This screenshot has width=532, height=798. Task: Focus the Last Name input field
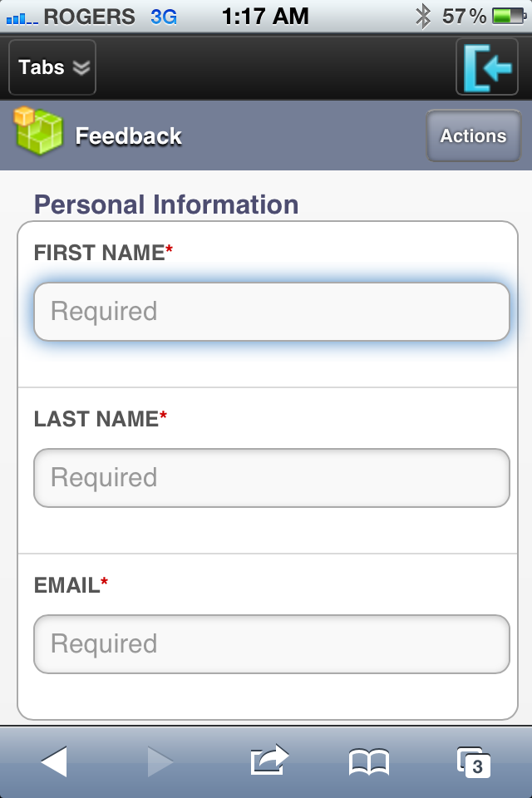(271, 478)
